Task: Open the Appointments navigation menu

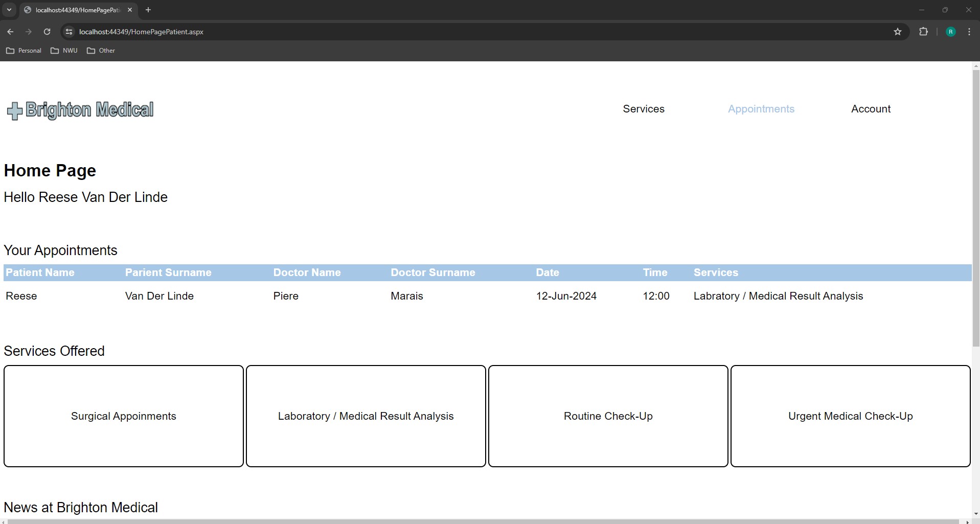Action: (761, 109)
